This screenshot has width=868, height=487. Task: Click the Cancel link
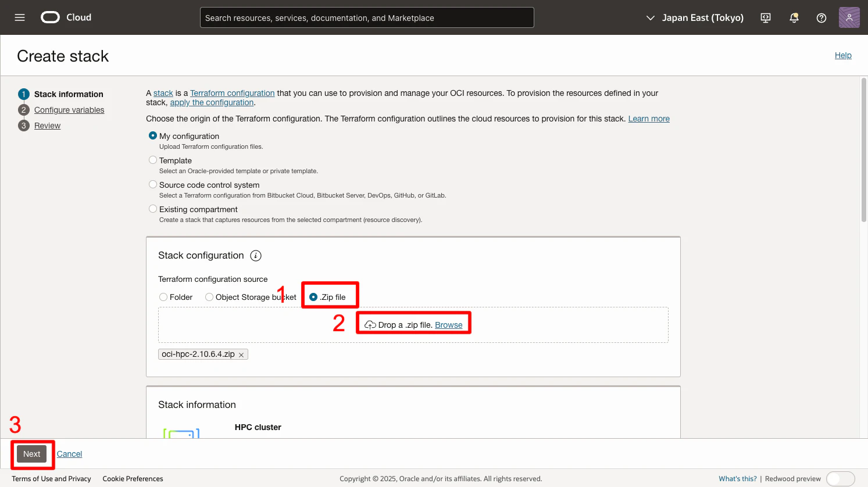coord(69,454)
